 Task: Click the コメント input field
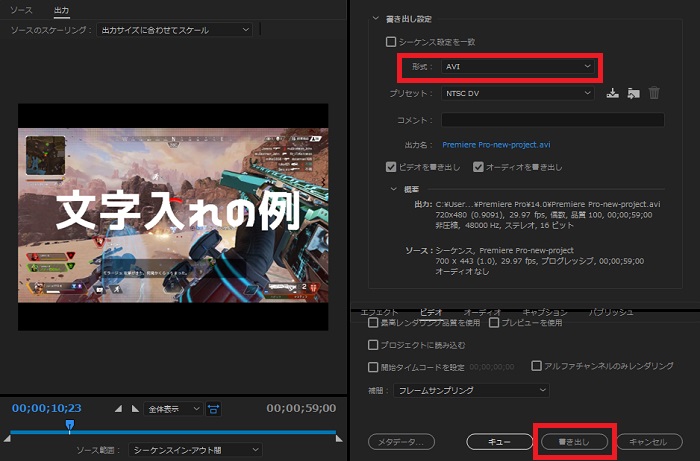point(553,120)
